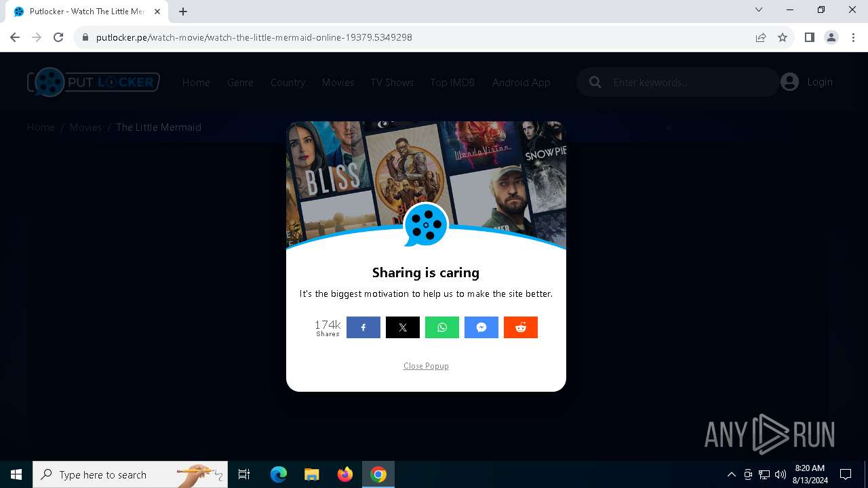Open the network icon in system tray
The width and height of the screenshot is (868, 488).
pos(764,474)
